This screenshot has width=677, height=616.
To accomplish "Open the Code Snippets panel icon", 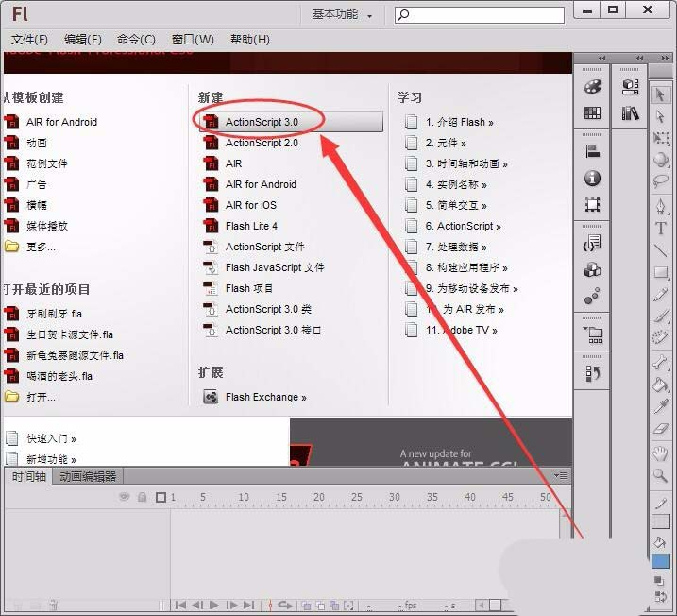I will pyautogui.click(x=592, y=243).
